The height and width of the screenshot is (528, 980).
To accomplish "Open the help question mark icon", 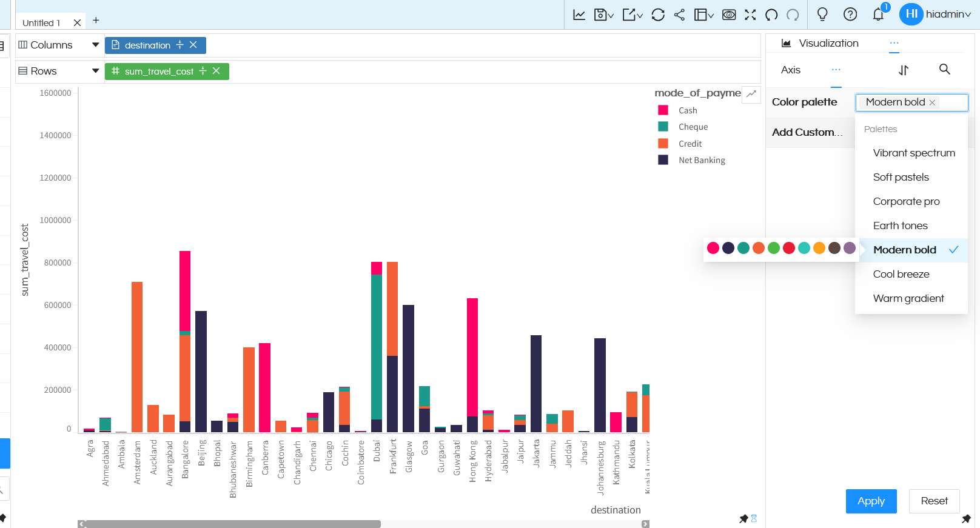I will pos(850,15).
